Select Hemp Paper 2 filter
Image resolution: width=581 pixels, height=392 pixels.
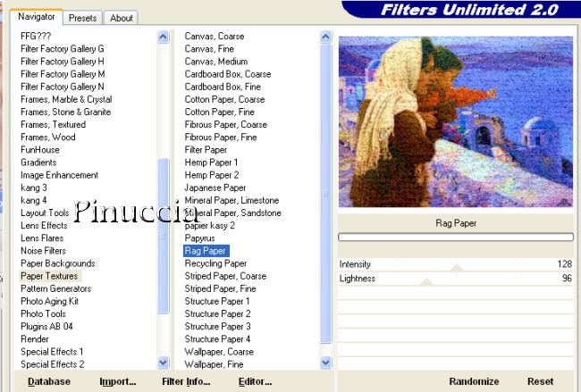point(212,175)
